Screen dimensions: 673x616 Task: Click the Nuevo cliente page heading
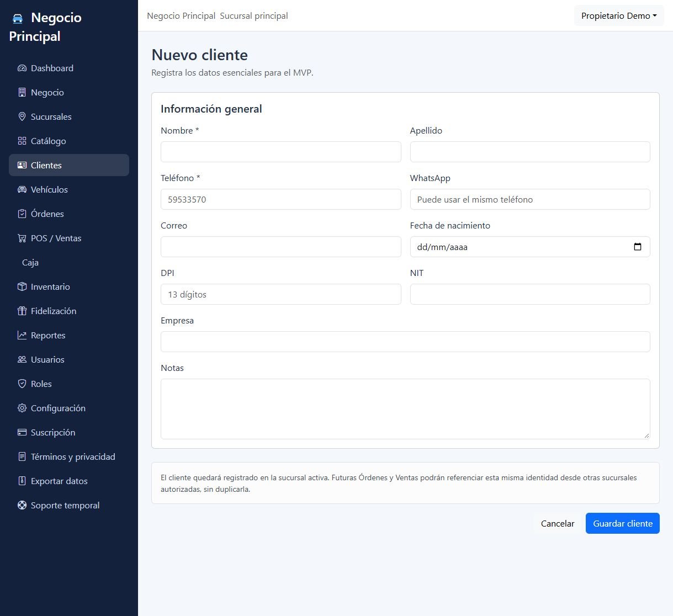pyautogui.click(x=200, y=55)
